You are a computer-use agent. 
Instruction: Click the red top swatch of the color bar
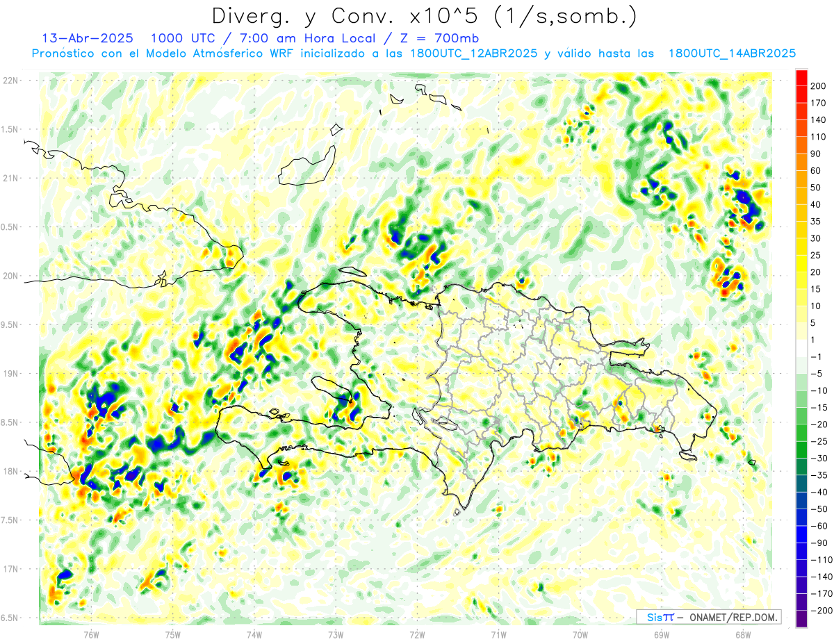click(801, 78)
